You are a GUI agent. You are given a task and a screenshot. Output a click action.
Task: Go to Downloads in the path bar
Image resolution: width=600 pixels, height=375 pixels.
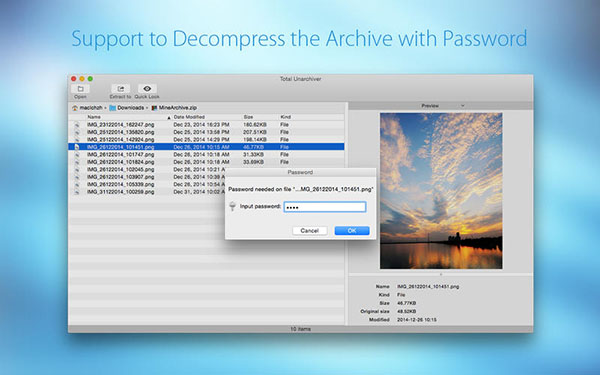click(130, 108)
